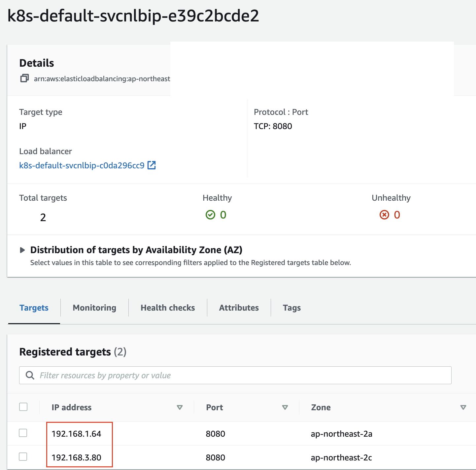
Task: Click the ARN text arn:aws:elasticloadbalancing
Action: tap(102, 79)
